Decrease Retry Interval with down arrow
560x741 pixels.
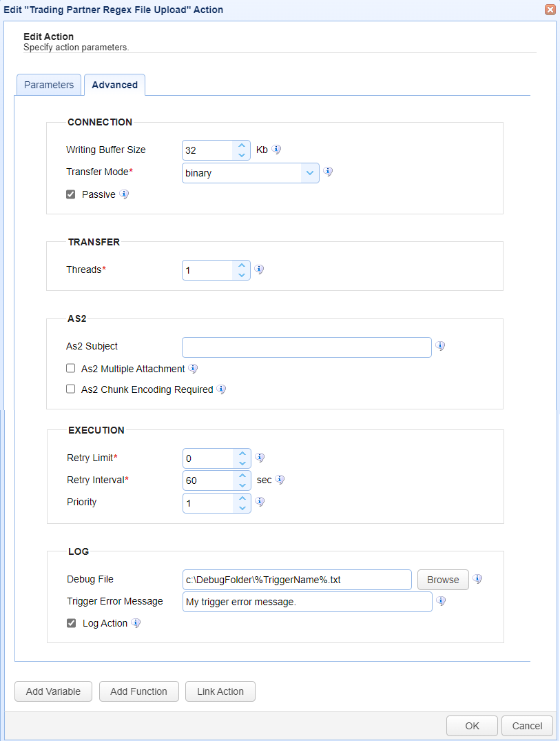242,485
